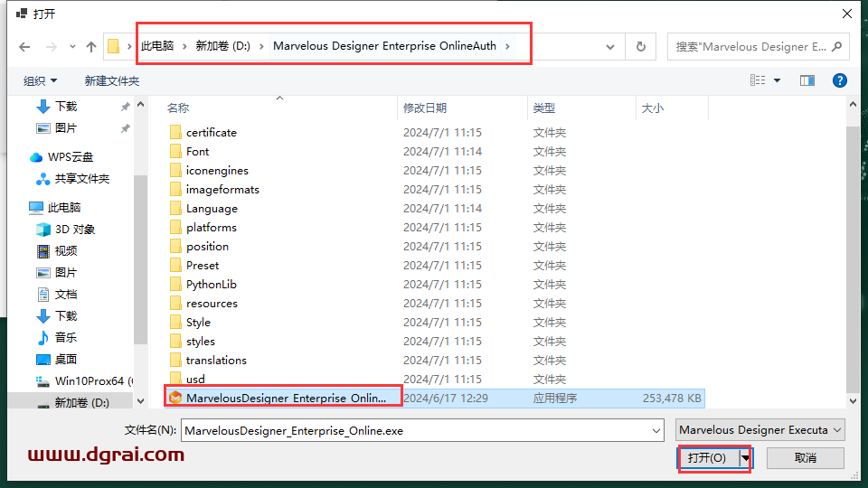
Task: Go forward with the right arrow
Action: pos(51,47)
